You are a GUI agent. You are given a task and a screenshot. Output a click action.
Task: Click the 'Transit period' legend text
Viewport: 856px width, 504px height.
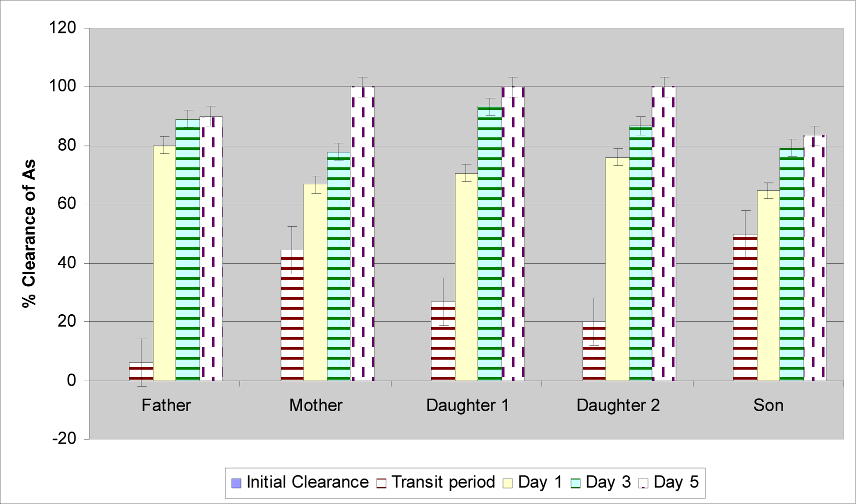(x=443, y=482)
